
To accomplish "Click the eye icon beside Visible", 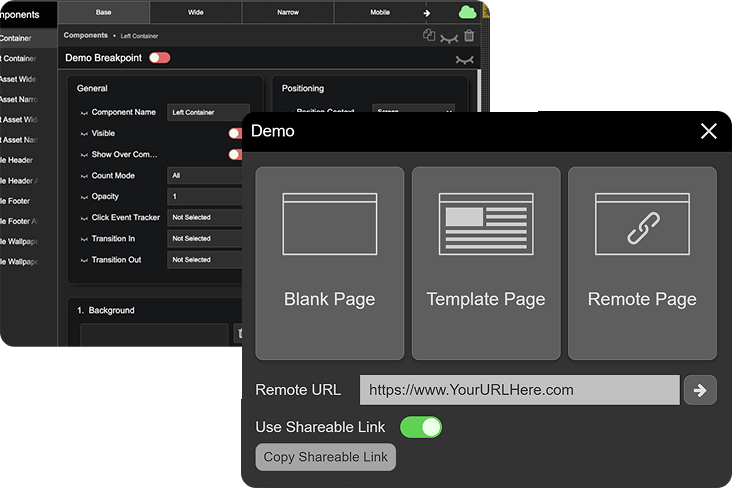I will click(x=84, y=134).
